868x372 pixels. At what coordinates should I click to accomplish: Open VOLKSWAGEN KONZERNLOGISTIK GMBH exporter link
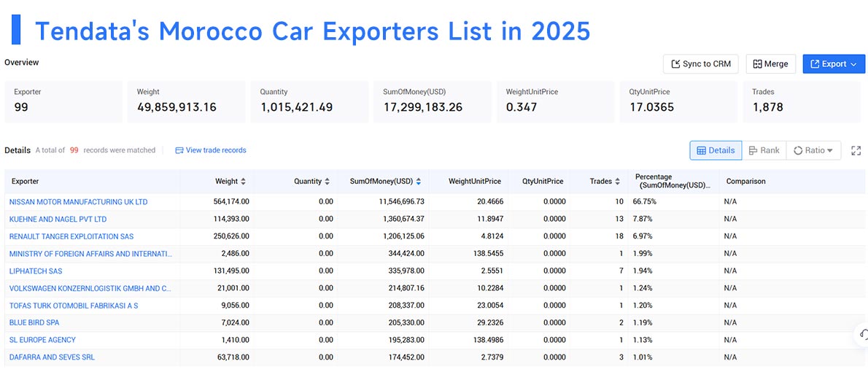click(90, 288)
